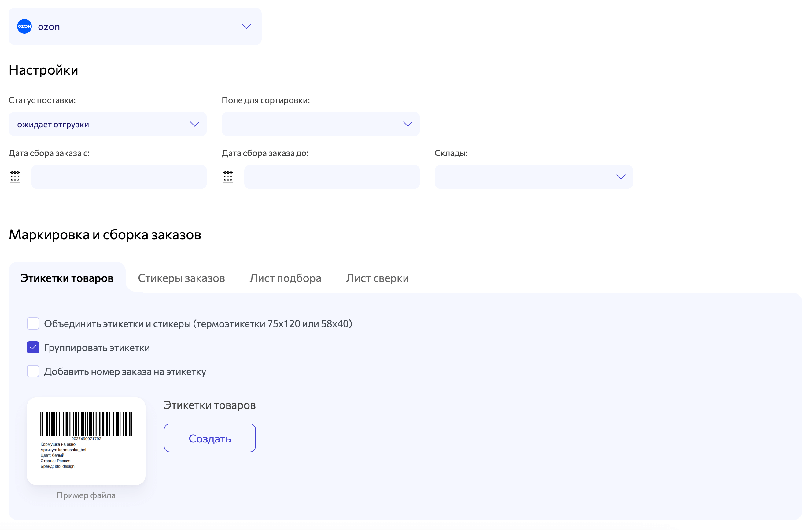
Task: Uncheck Группировать этикетки checkbox
Action: [x=33, y=347]
